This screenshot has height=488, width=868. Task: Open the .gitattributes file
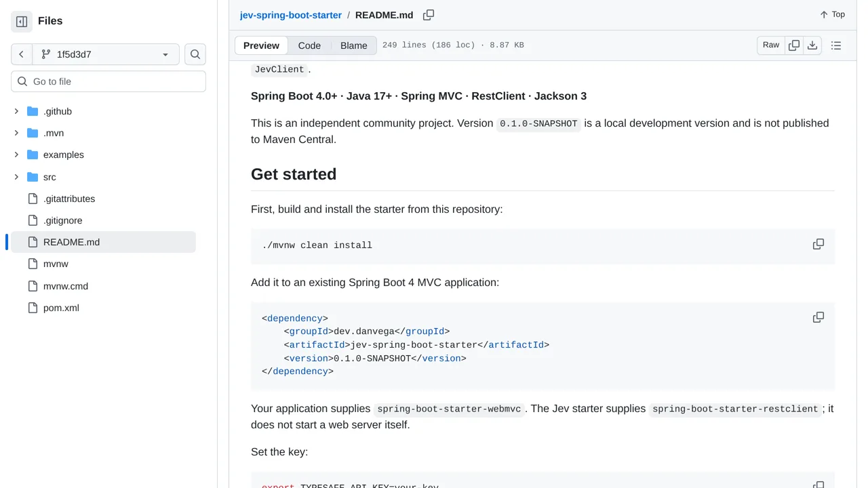point(69,199)
